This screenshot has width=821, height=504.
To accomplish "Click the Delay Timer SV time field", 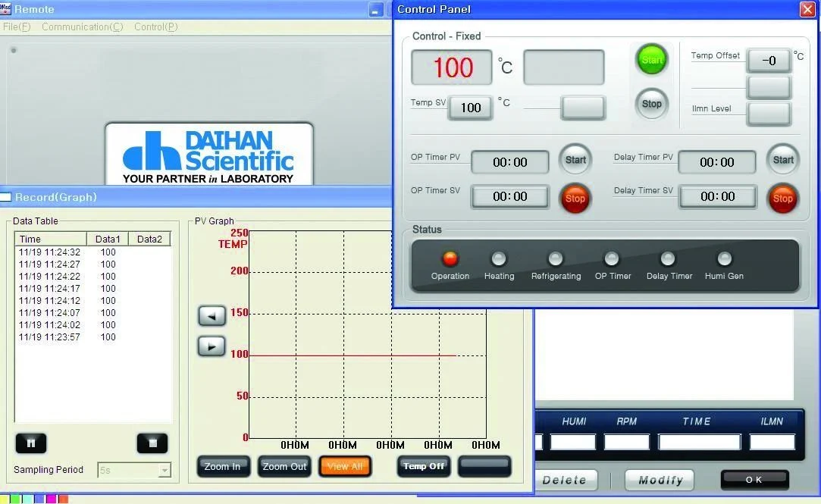I will click(x=717, y=197).
